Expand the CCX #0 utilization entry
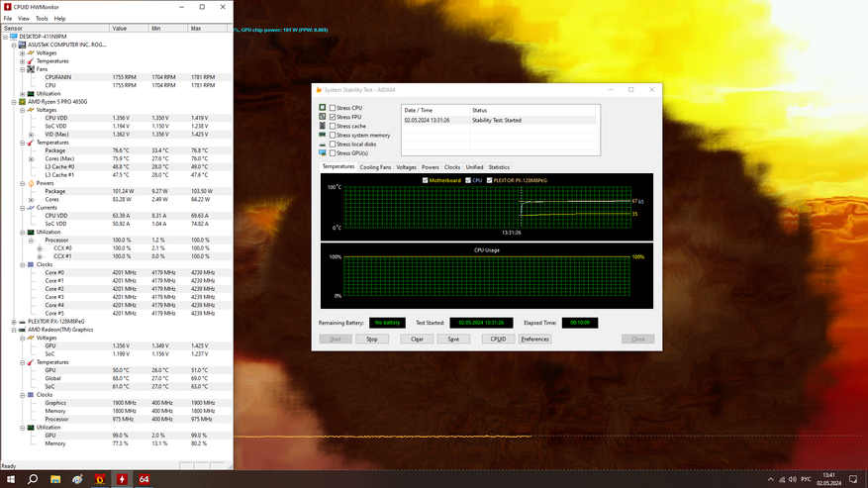The height and width of the screenshot is (488, 868). pyautogui.click(x=40, y=248)
